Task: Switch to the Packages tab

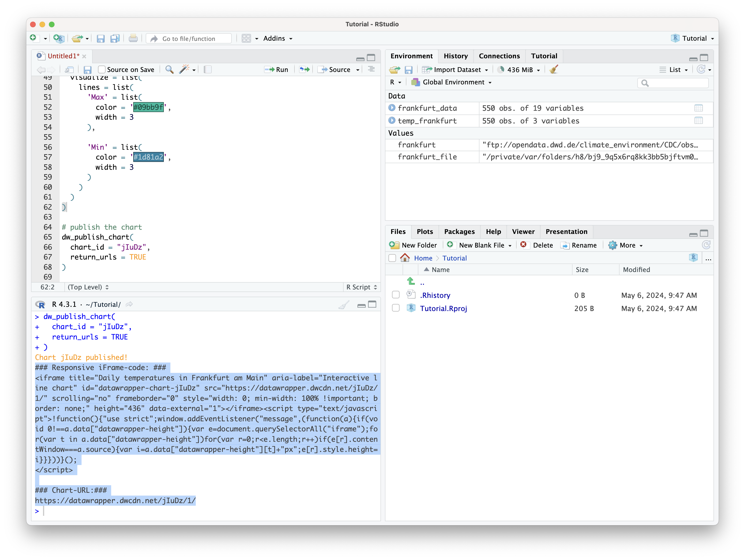Action: point(459,232)
